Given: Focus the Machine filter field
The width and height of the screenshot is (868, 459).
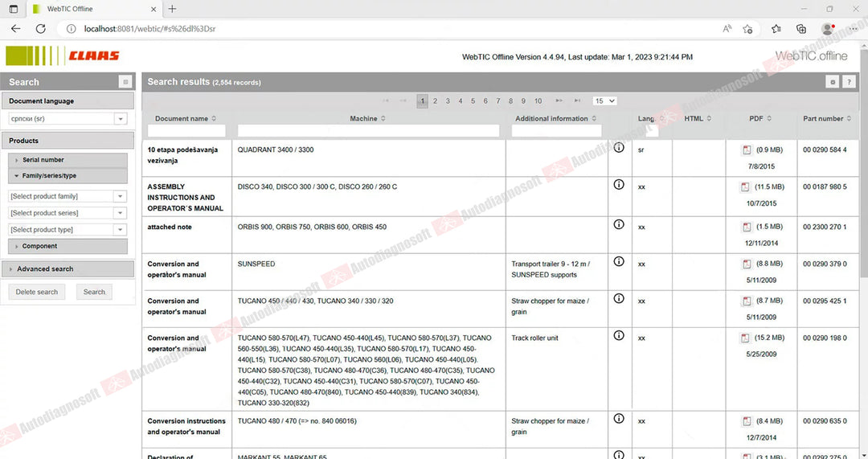Looking at the screenshot, I should pyautogui.click(x=368, y=131).
